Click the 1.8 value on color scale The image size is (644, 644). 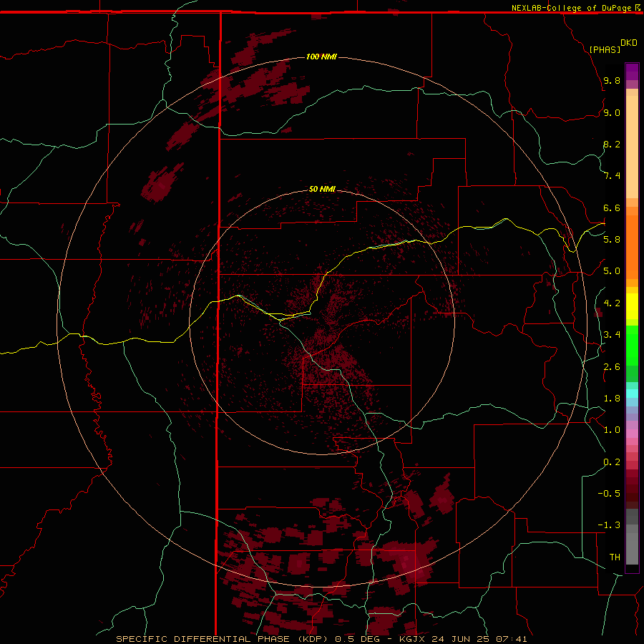(x=612, y=399)
